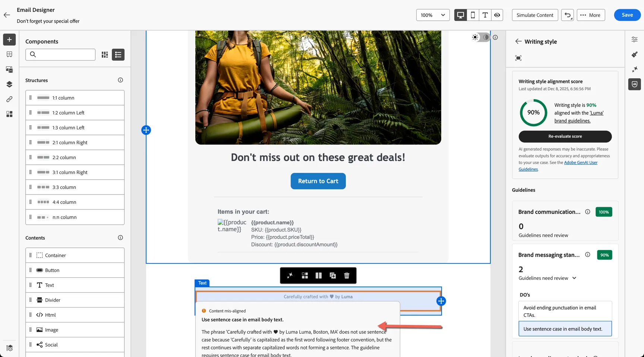Select the 'Use sentence case in email body text' guideline
The height and width of the screenshot is (357, 644).
point(565,329)
